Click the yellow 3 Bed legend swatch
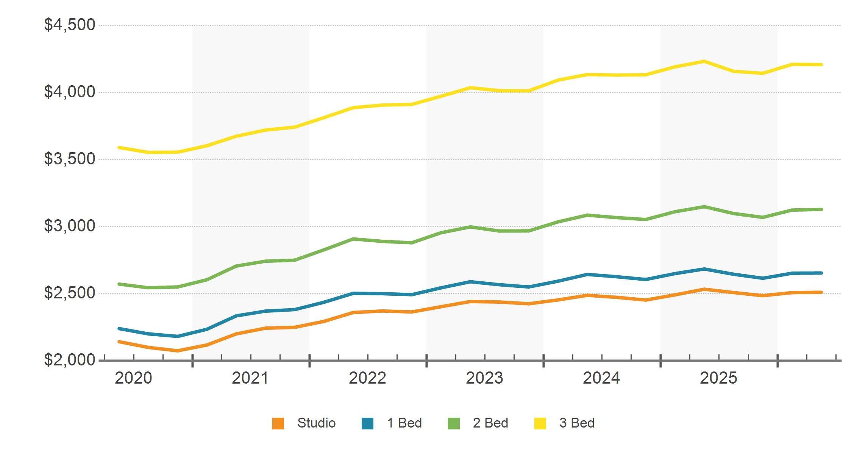Image resolution: width=868 pixels, height=451 pixels. (x=540, y=423)
